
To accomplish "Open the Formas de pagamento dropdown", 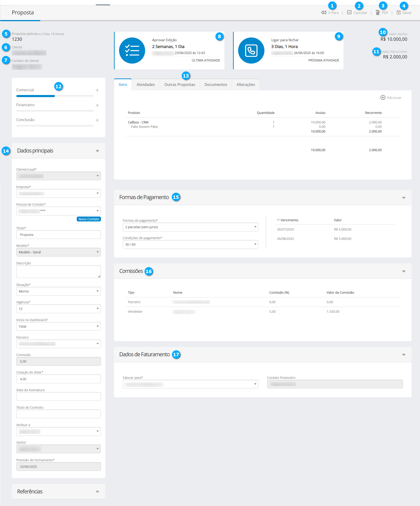I will [x=190, y=227].
